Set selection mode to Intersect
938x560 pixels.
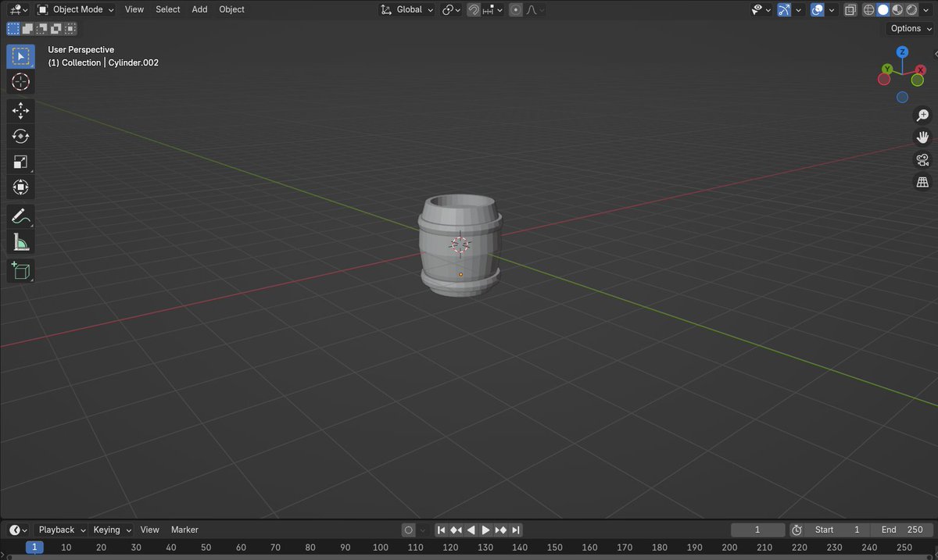[70, 29]
